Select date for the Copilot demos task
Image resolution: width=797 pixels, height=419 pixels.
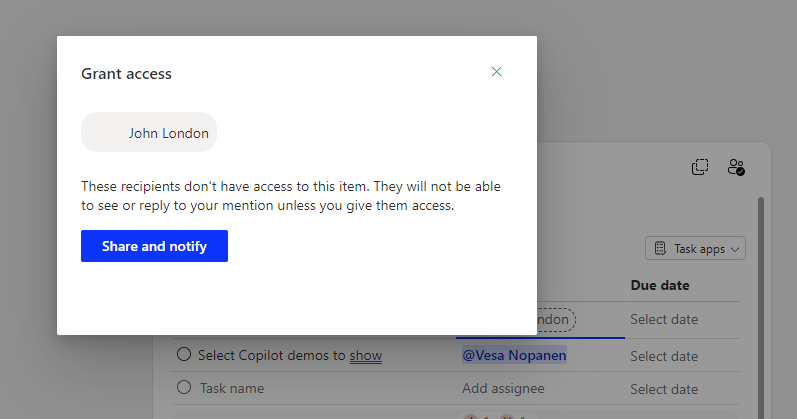[x=664, y=356]
